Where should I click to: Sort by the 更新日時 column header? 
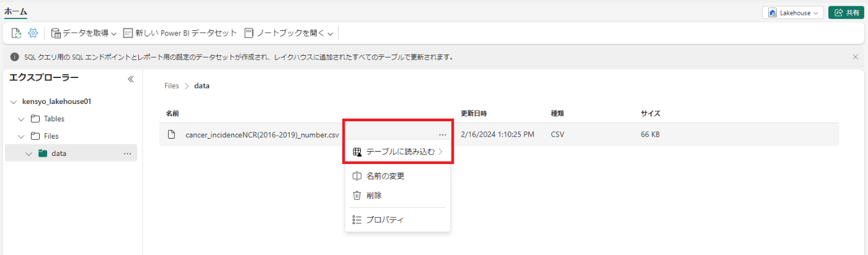(x=474, y=114)
